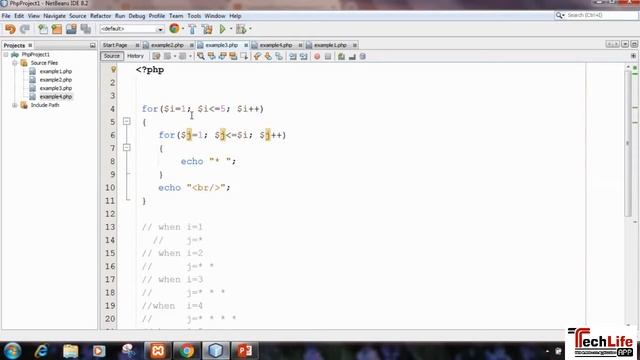Collapse the code fold at line 7

point(127,147)
